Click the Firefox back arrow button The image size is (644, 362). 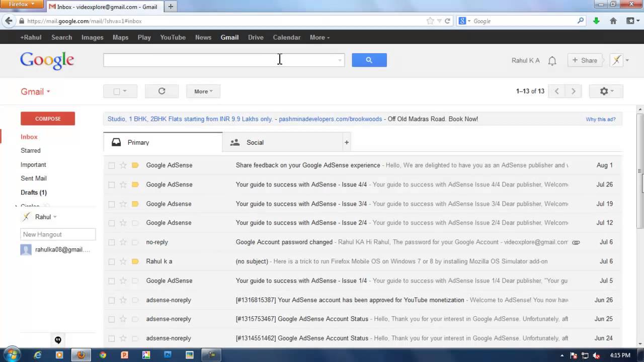9,21
